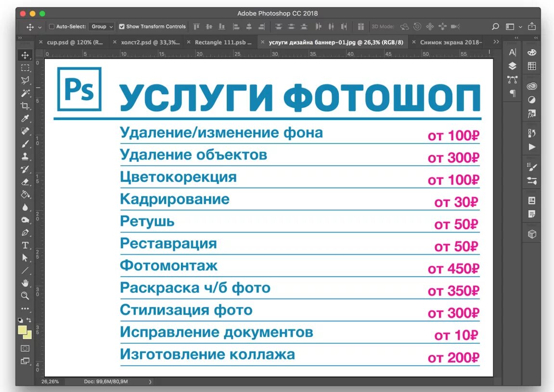Viewport: 554px width, 392px height.
Task: Open the Character panel icon
Action: tap(512, 52)
